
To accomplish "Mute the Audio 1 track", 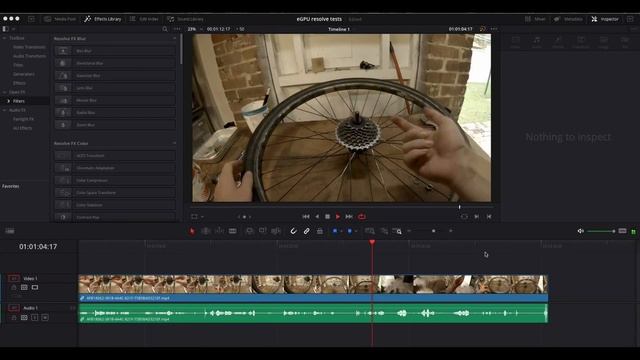I will point(45,317).
